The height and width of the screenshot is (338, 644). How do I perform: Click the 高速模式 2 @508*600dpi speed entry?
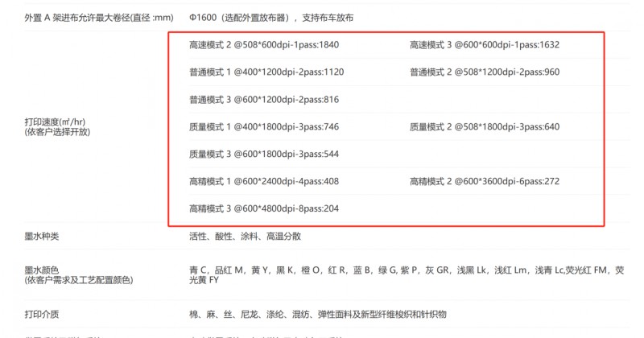263,44
